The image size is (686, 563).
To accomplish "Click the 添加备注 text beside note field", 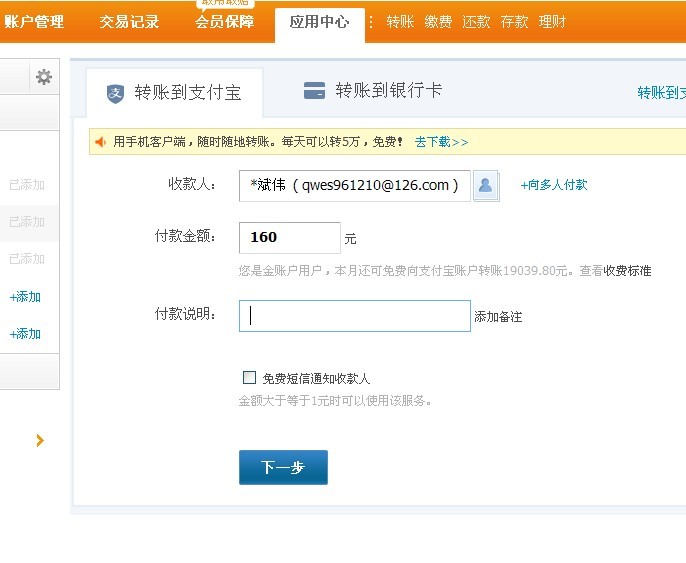I will [498, 316].
